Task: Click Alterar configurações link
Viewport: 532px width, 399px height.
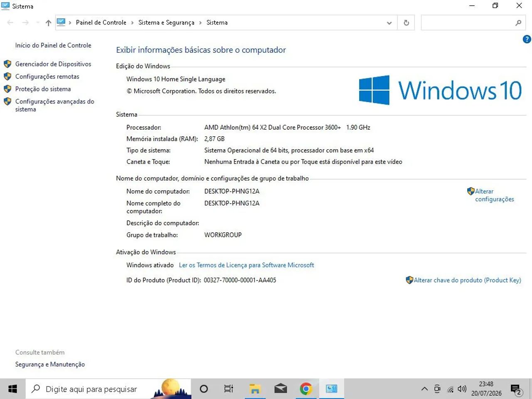Action: pos(494,195)
